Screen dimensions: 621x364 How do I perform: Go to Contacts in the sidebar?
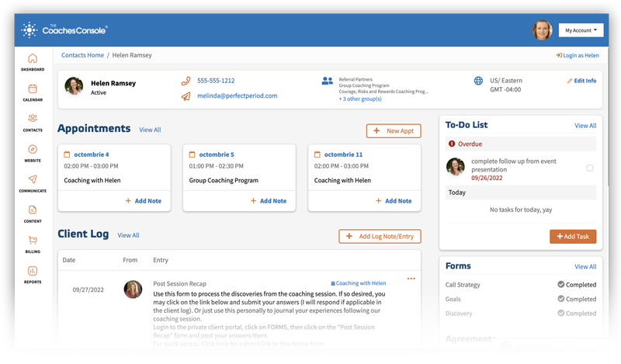tap(33, 118)
